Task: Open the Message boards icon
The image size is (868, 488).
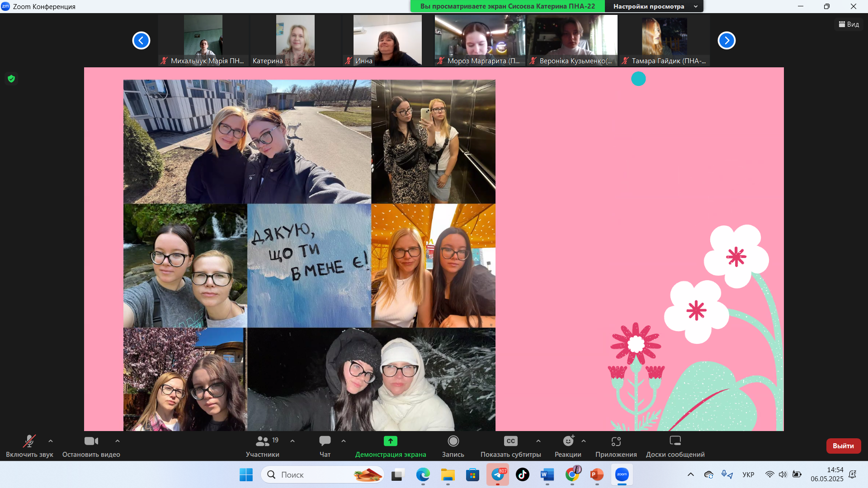Action: 675,441
